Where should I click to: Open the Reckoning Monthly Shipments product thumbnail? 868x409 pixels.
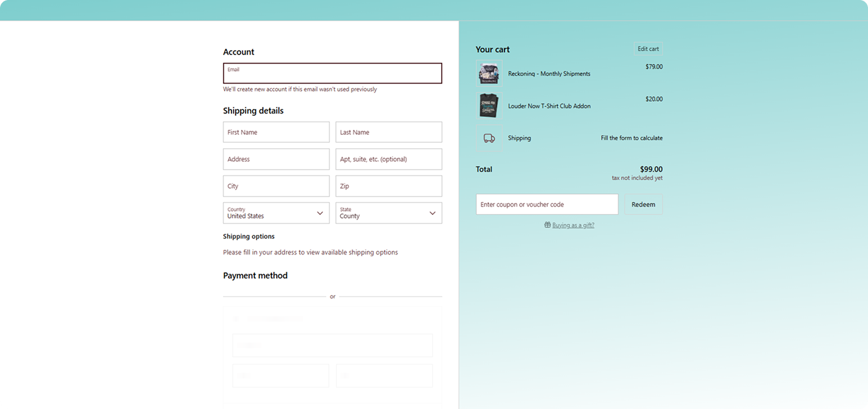pos(489,73)
